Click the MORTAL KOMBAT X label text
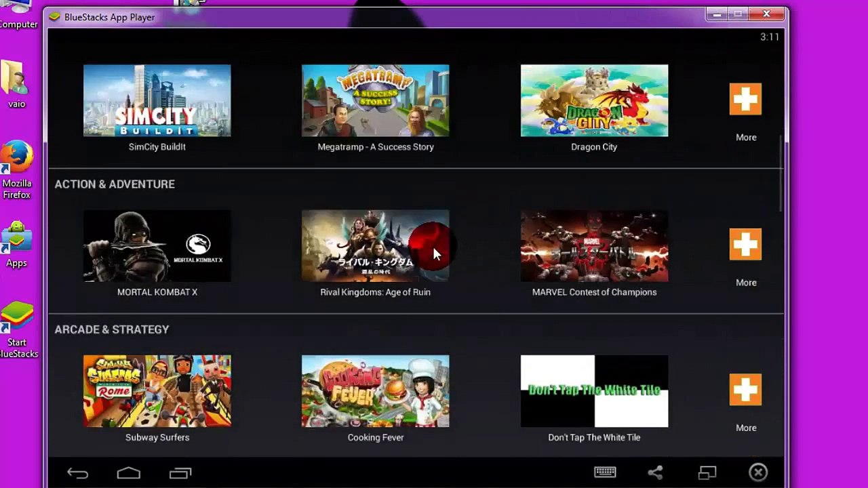 tap(157, 292)
